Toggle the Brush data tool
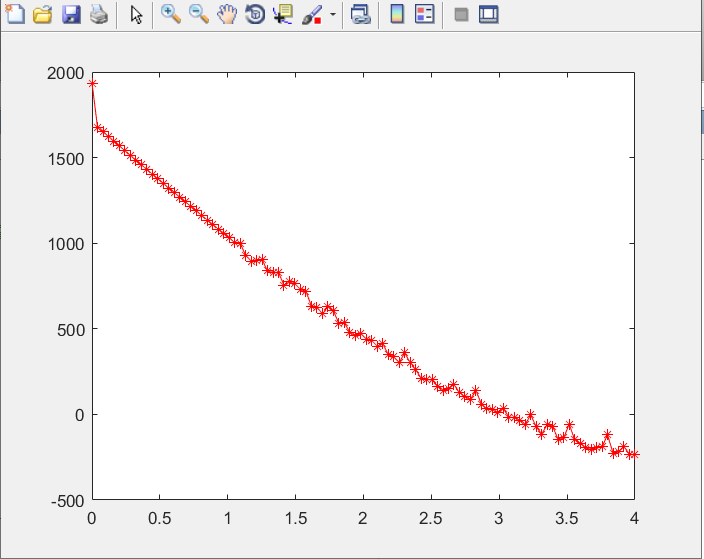 [312, 14]
